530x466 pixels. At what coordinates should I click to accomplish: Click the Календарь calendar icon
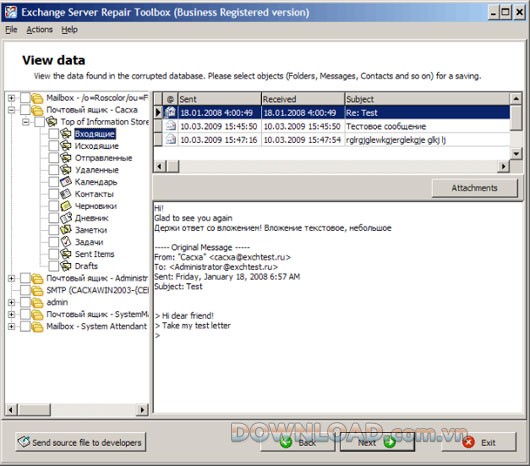[x=66, y=182]
